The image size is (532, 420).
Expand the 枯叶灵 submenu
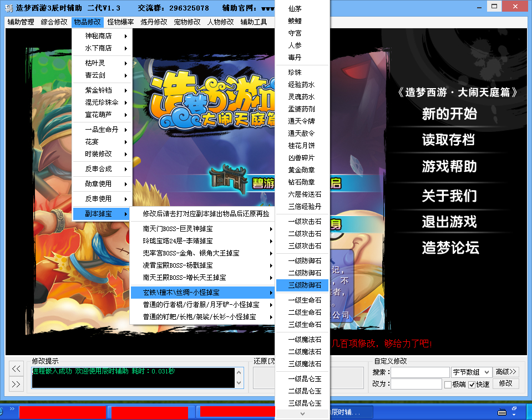(x=102, y=63)
